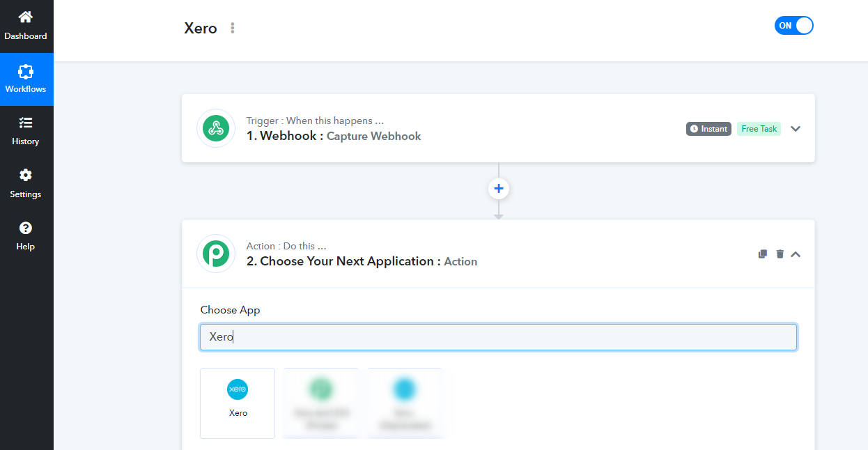Click the Webhook trigger app icon
868x450 pixels.
tap(216, 128)
